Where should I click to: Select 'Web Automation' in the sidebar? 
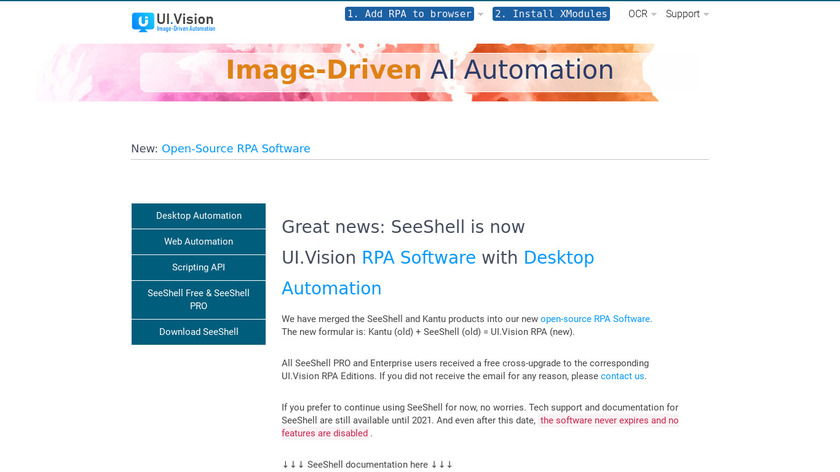point(198,242)
